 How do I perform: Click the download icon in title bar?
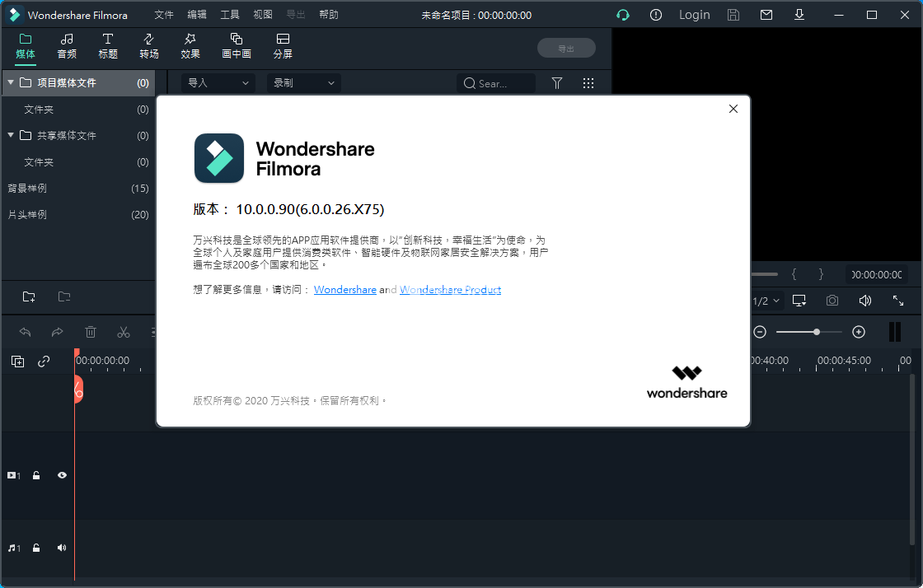pos(799,15)
